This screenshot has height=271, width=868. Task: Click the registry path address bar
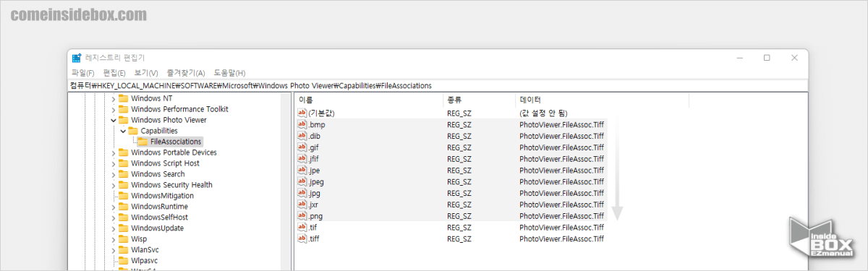pos(438,85)
